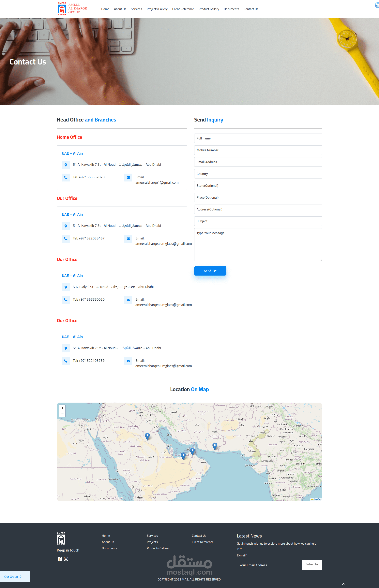Click Home Office location pin icon
This screenshot has width=379, height=588.
point(66,165)
